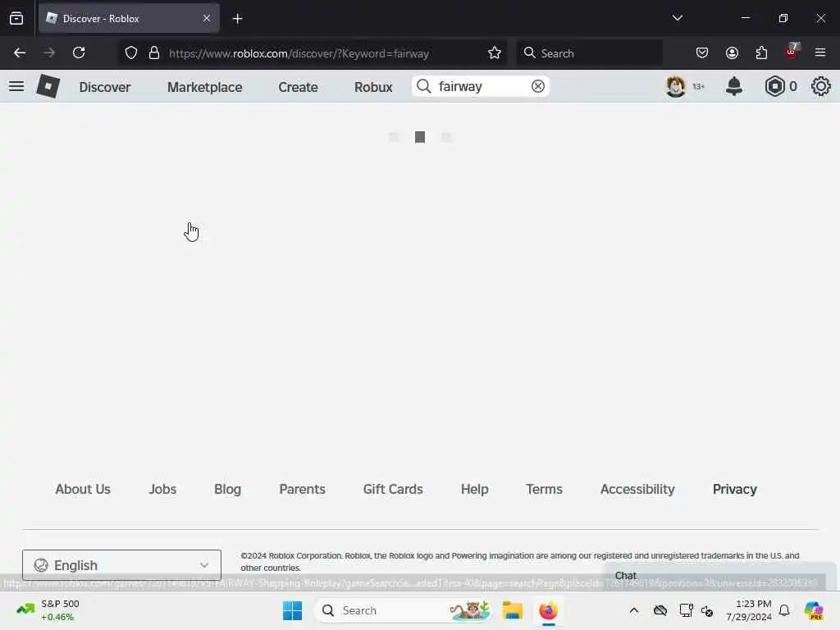Screen dimensions: 840x630
Task: Open the uBlock Origin extension icon
Action: click(792, 52)
